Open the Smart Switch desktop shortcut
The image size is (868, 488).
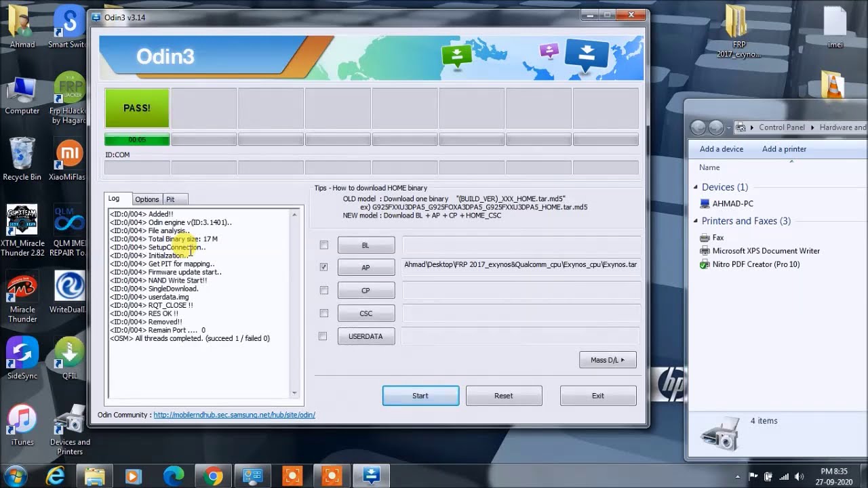pos(67,27)
